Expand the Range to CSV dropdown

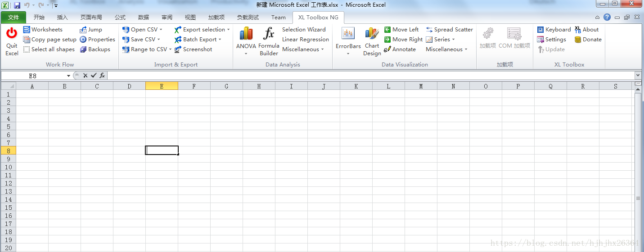(x=170, y=49)
